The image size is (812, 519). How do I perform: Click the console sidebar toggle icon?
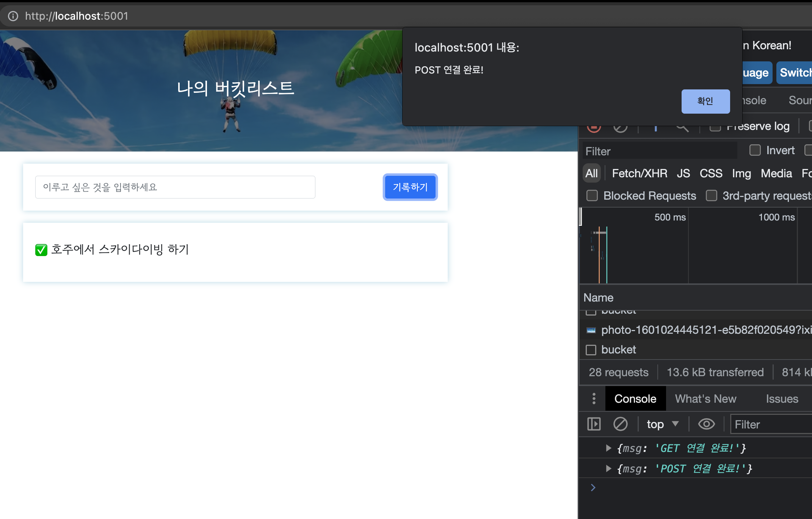click(594, 424)
